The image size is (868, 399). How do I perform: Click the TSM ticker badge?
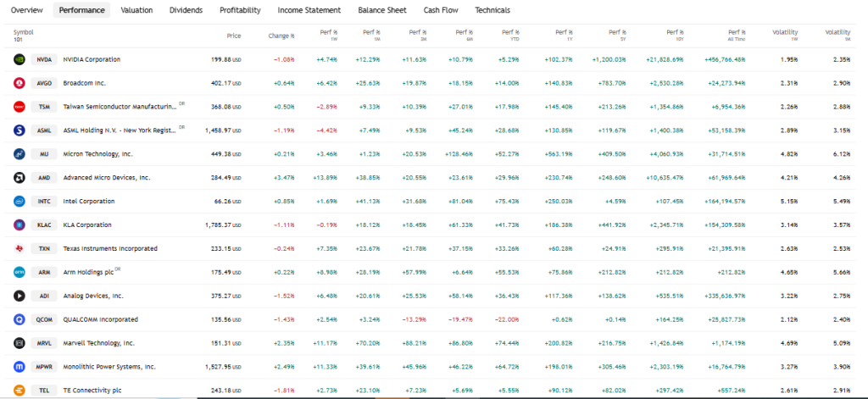[x=44, y=107]
